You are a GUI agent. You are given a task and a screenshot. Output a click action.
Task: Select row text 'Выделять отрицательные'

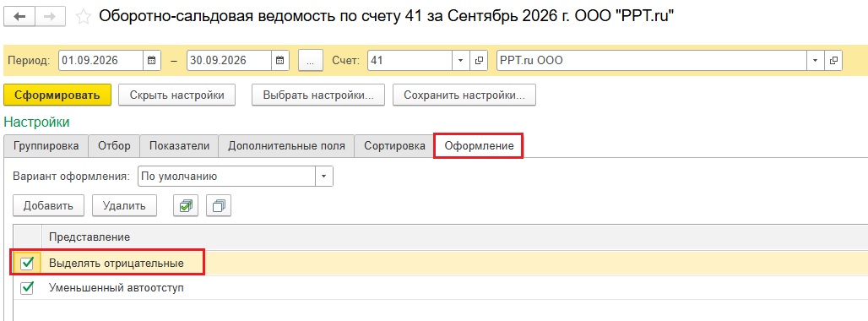[x=117, y=264]
